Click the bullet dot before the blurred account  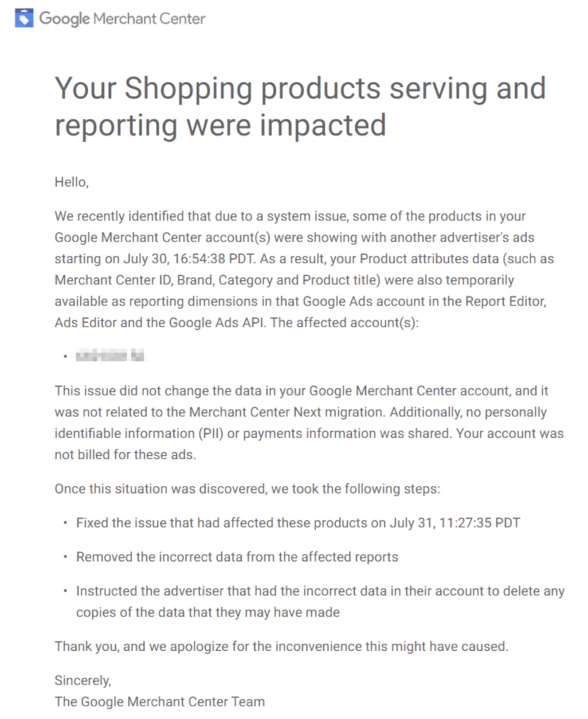[x=64, y=357]
